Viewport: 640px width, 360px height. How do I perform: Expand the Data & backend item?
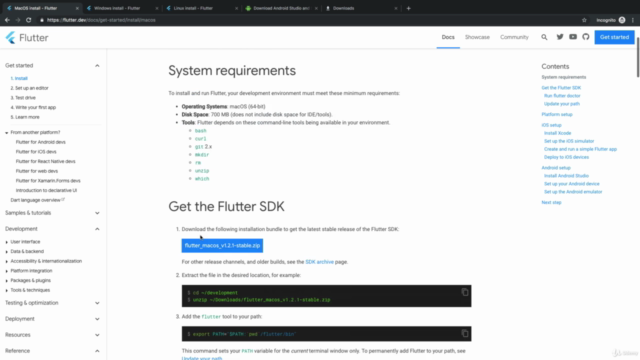(x=7, y=251)
